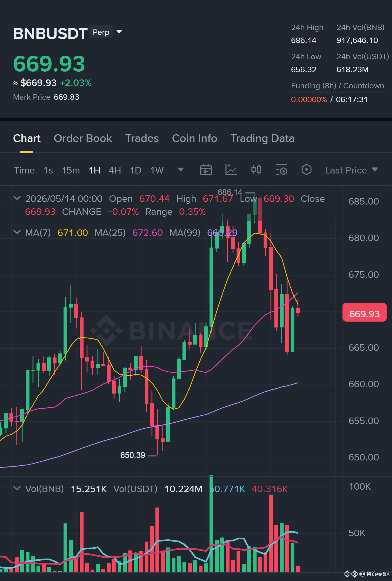The image size is (392, 581).
Task: Tap the 24h Vol(USDT) value 618.23M
Action: point(352,69)
